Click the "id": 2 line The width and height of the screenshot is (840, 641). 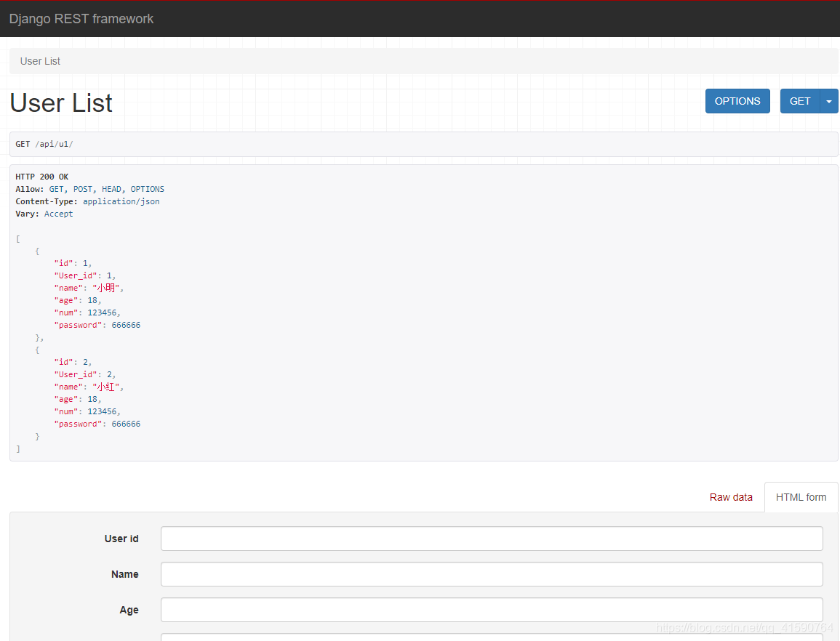tap(73, 362)
